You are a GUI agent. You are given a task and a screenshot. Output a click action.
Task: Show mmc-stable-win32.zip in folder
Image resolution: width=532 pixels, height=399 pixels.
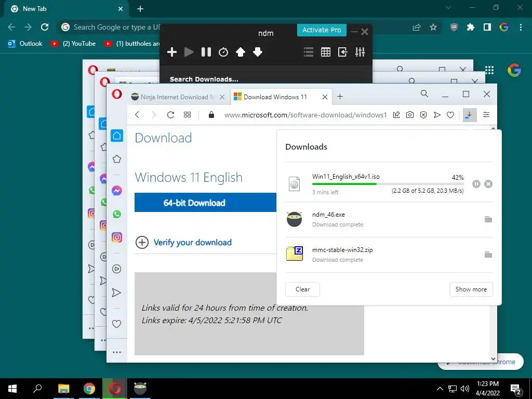pos(488,255)
